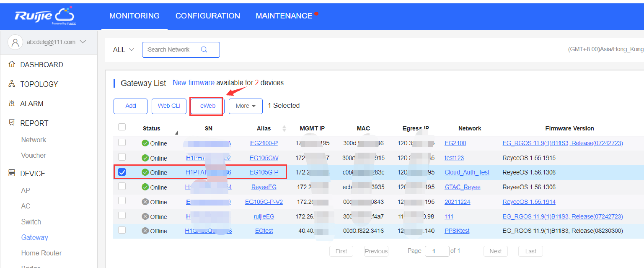Open the GTAC_Reyee network link

point(463,187)
